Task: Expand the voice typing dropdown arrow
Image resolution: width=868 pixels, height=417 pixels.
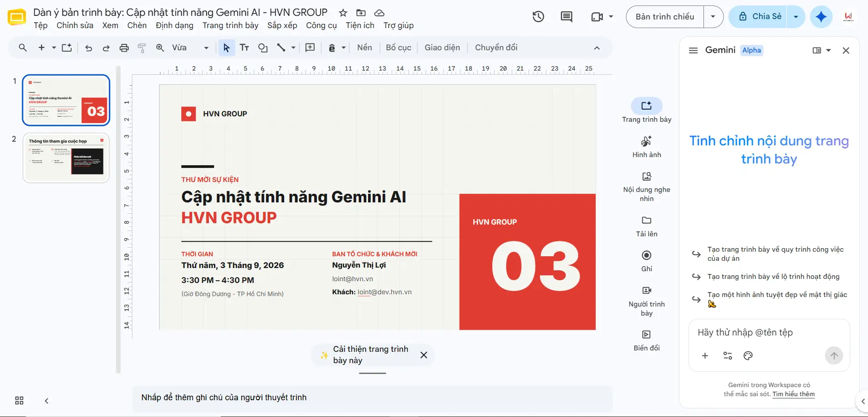Action: click(x=344, y=48)
